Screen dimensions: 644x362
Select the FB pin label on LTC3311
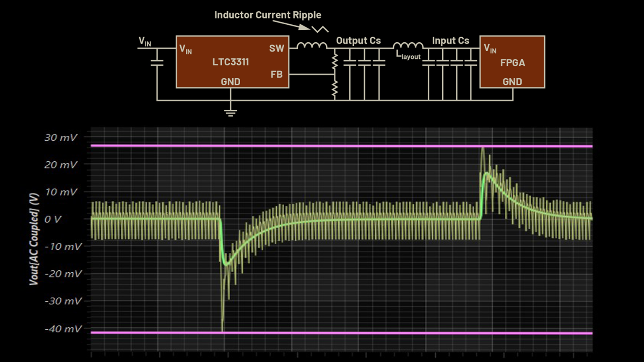276,75
